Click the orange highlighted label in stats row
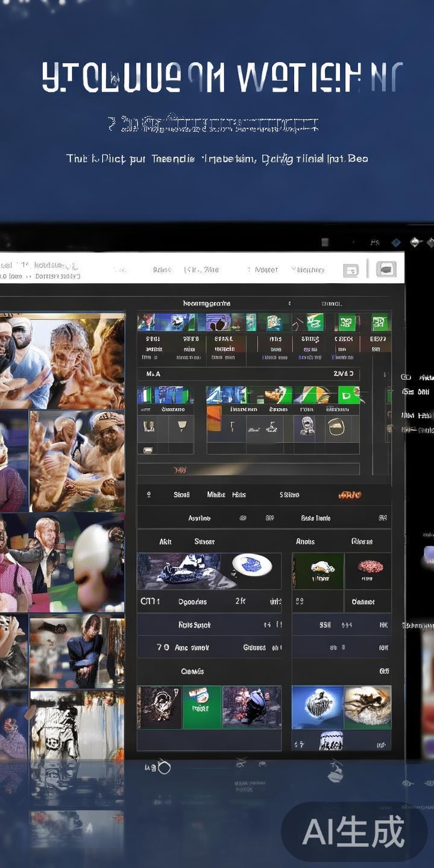 coord(350,495)
